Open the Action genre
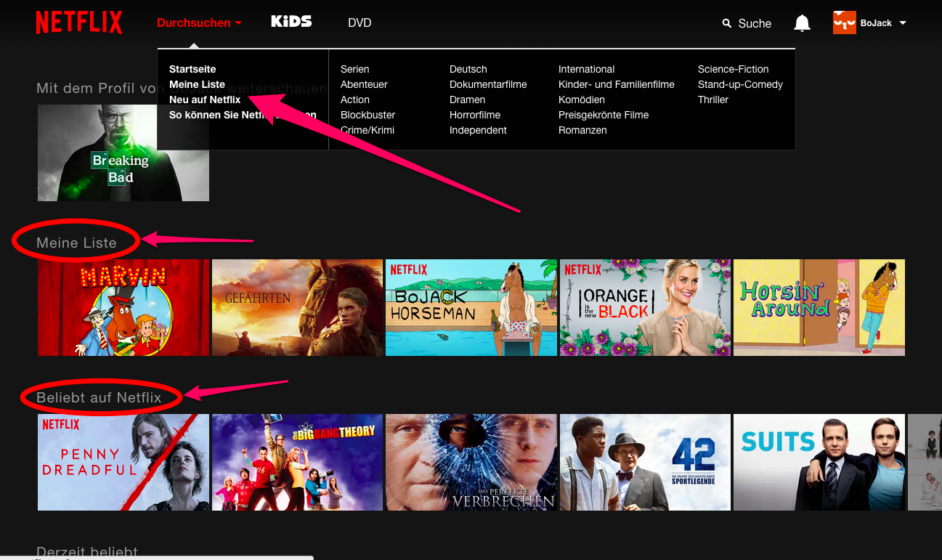The height and width of the screenshot is (560, 942). point(355,100)
